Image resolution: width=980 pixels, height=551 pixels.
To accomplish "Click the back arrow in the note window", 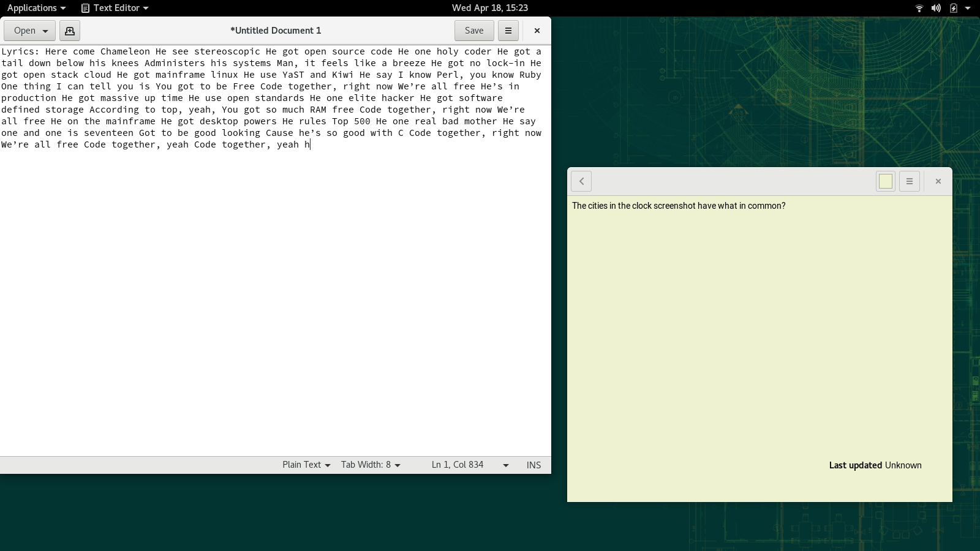I will click(x=581, y=181).
